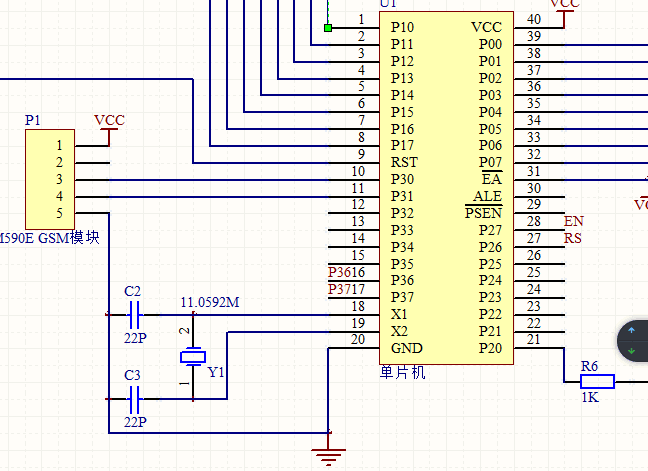Click the P37 pin name inside chip
The height and width of the screenshot is (471, 648).
click(402, 297)
